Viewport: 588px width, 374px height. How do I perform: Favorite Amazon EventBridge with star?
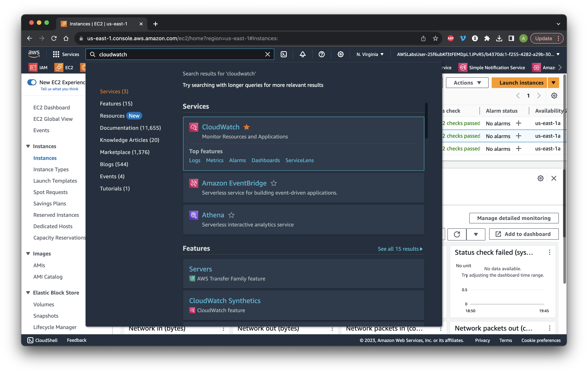click(x=274, y=183)
